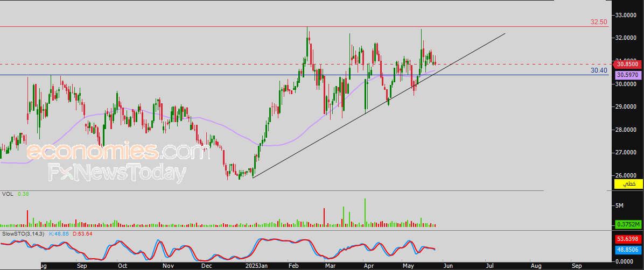Click the blue 48.8506 stochastic K tag
The image size is (644, 270).
(628, 249)
